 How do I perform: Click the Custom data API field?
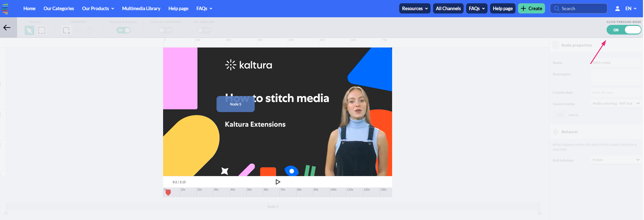coord(616,92)
